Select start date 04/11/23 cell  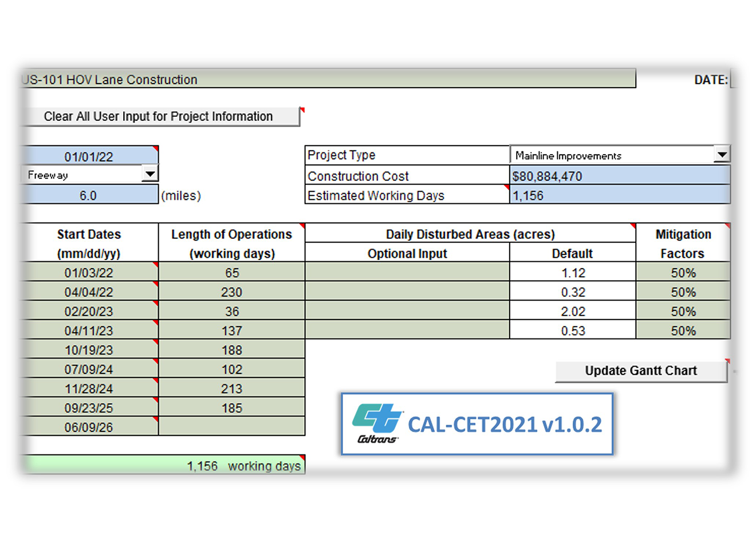click(89, 330)
